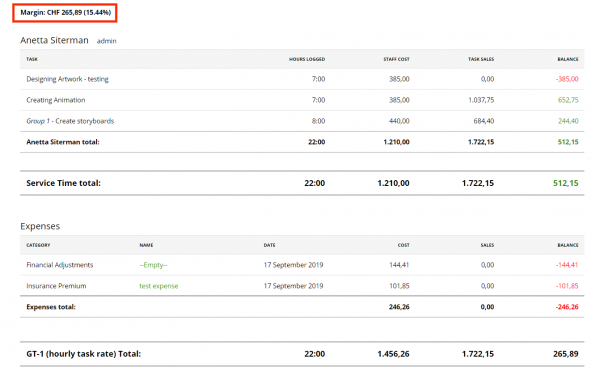The width and height of the screenshot is (600, 375).
Task: Click the 244,40 balance value
Action: 568,121
